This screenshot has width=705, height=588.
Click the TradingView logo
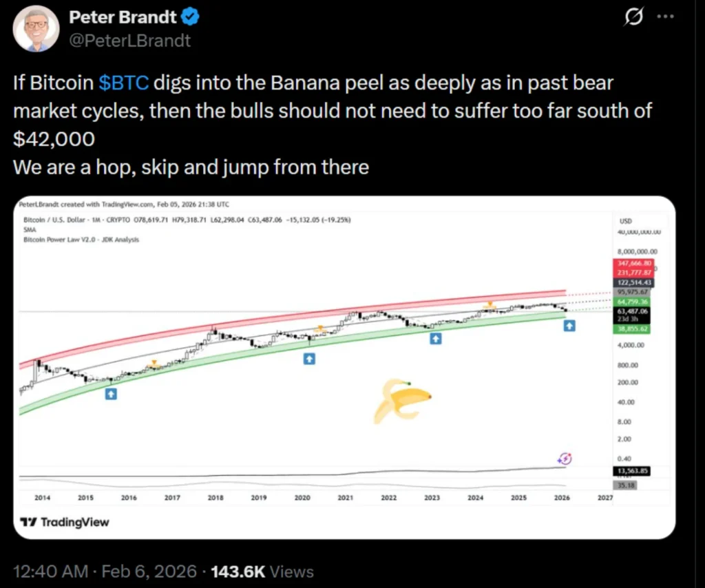[x=64, y=522]
